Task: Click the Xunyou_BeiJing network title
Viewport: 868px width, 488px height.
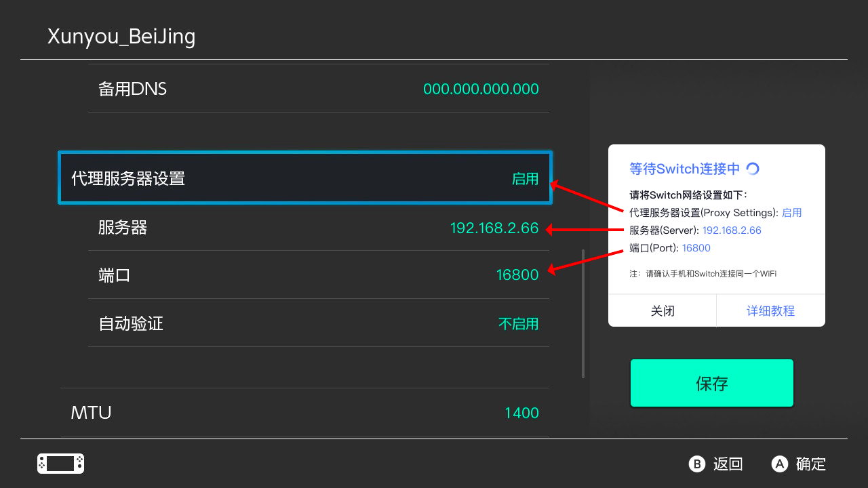Action: point(121,37)
